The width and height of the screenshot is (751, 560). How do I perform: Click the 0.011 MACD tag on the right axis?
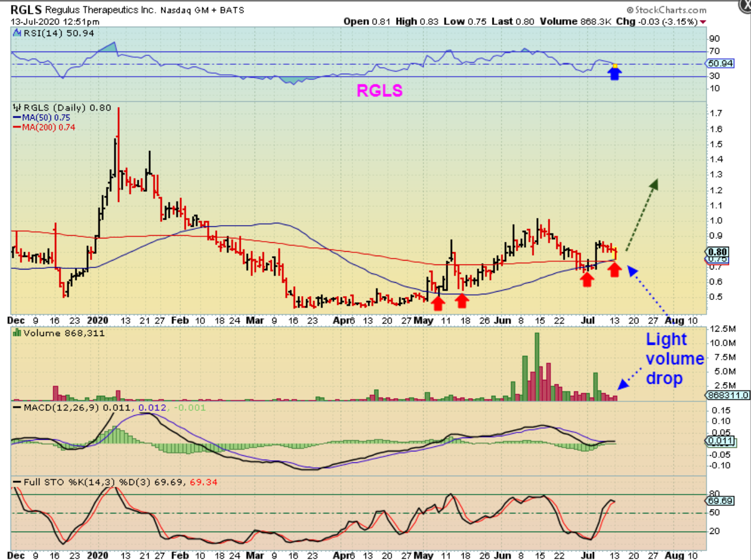[x=720, y=441]
